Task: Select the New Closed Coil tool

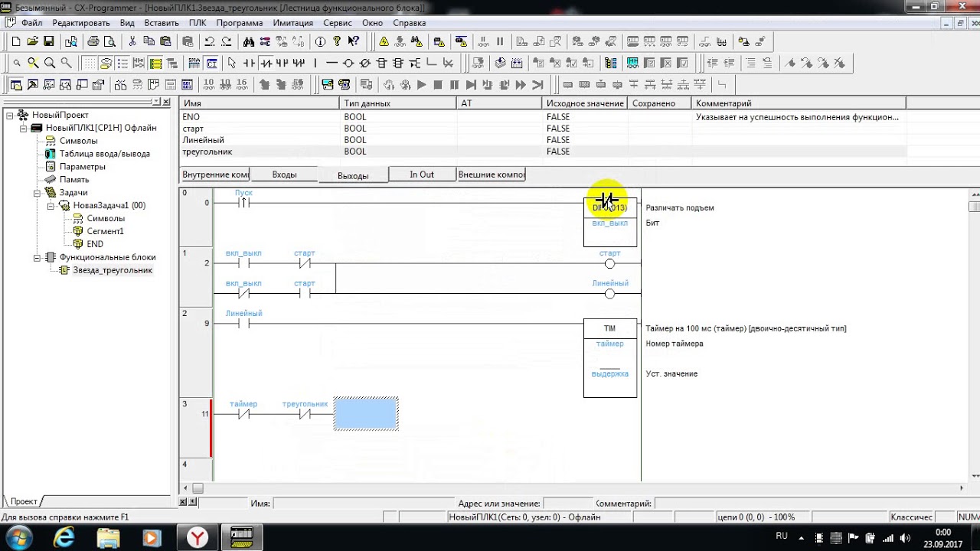Action: (364, 63)
